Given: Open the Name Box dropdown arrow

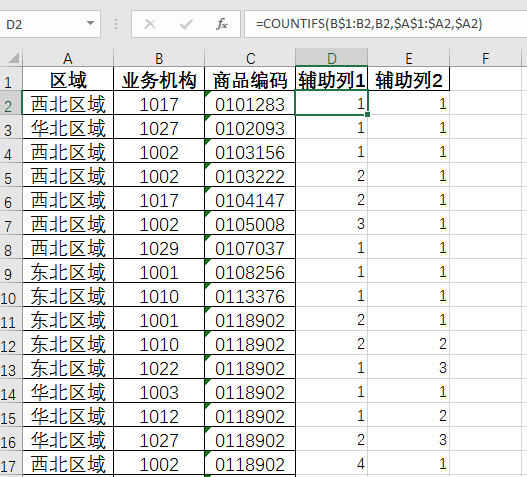Looking at the screenshot, I should pos(90,24).
